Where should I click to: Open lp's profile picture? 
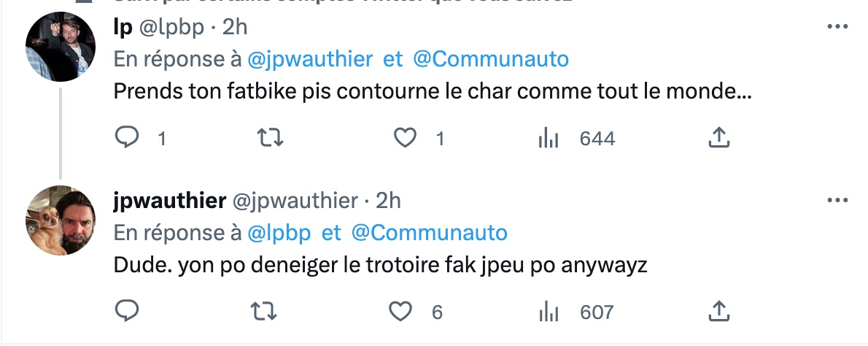[x=61, y=47]
